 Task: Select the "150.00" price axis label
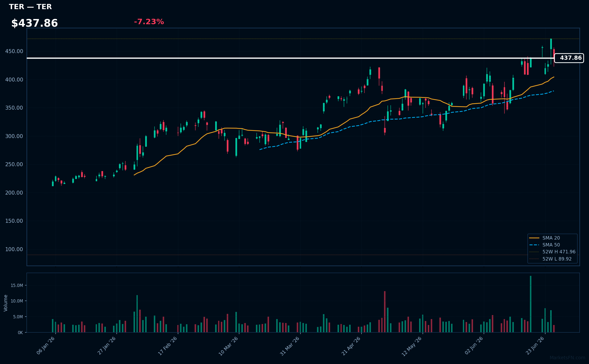click(14, 221)
